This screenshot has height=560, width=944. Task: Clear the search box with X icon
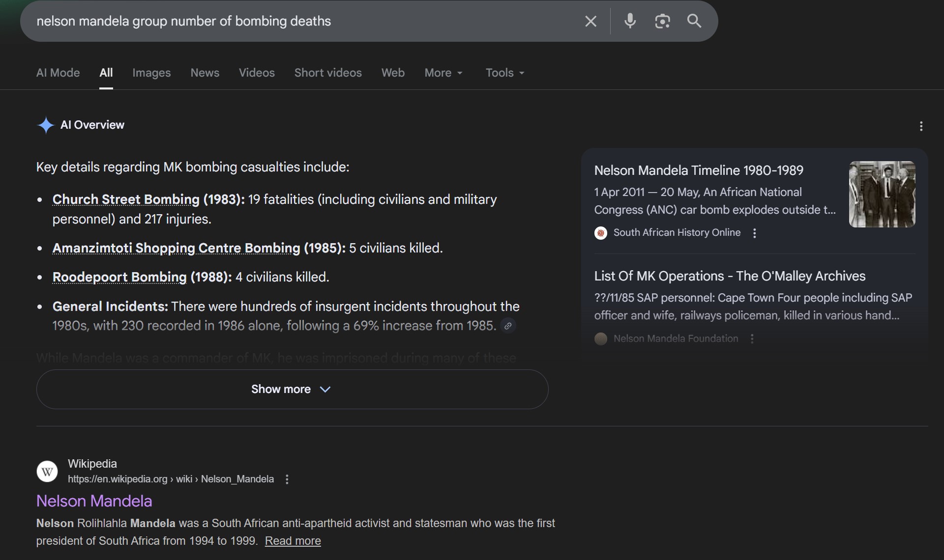point(590,21)
